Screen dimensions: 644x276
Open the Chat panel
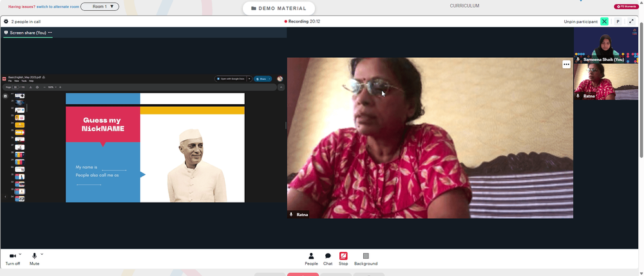click(x=328, y=259)
